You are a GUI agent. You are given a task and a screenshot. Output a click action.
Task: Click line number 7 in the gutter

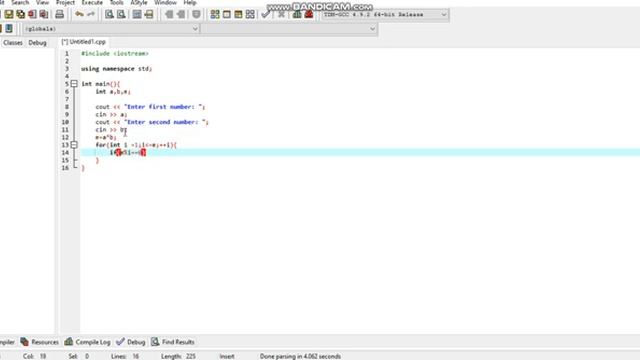pyautogui.click(x=67, y=99)
